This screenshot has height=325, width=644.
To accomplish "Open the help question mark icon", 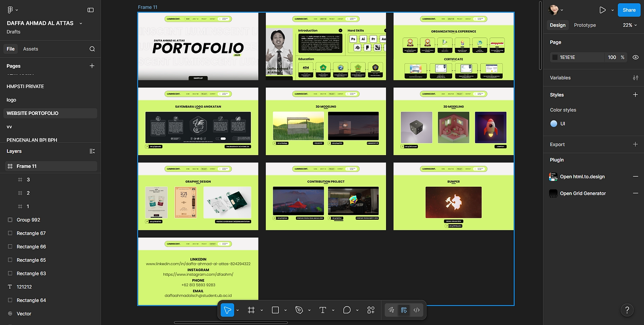I will [627, 310].
